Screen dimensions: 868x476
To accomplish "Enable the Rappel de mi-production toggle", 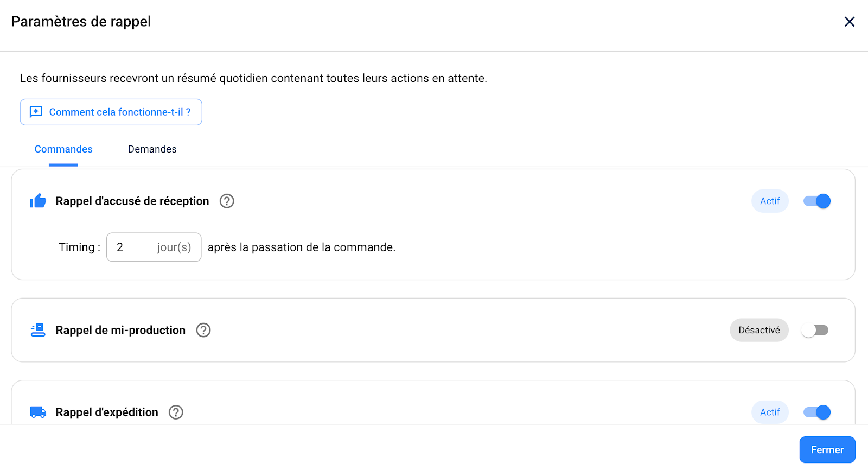I will point(815,330).
